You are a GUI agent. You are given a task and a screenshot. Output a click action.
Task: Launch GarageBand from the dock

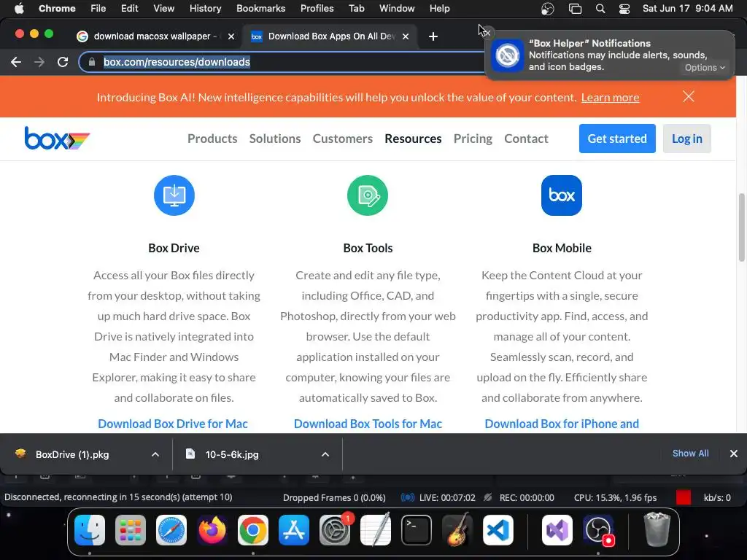(457, 530)
